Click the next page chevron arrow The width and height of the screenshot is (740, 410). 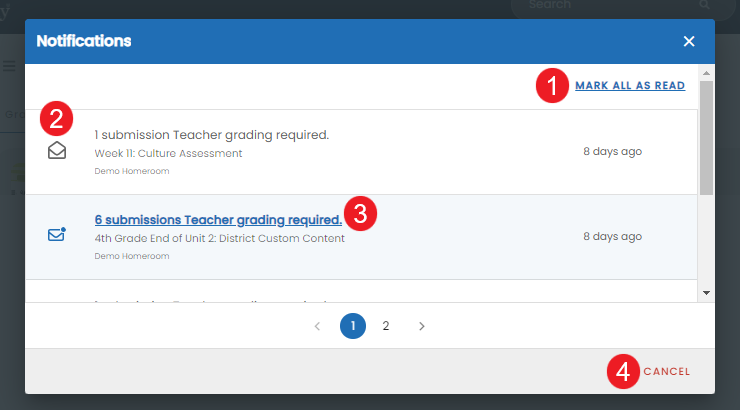click(x=421, y=326)
